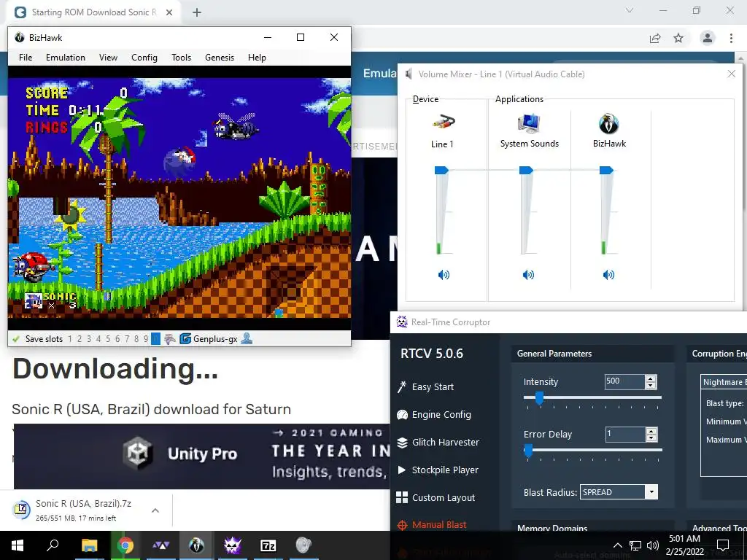Open the Chrome tab search chevron
The height and width of the screenshot is (560, 747).
pos(630,10)
